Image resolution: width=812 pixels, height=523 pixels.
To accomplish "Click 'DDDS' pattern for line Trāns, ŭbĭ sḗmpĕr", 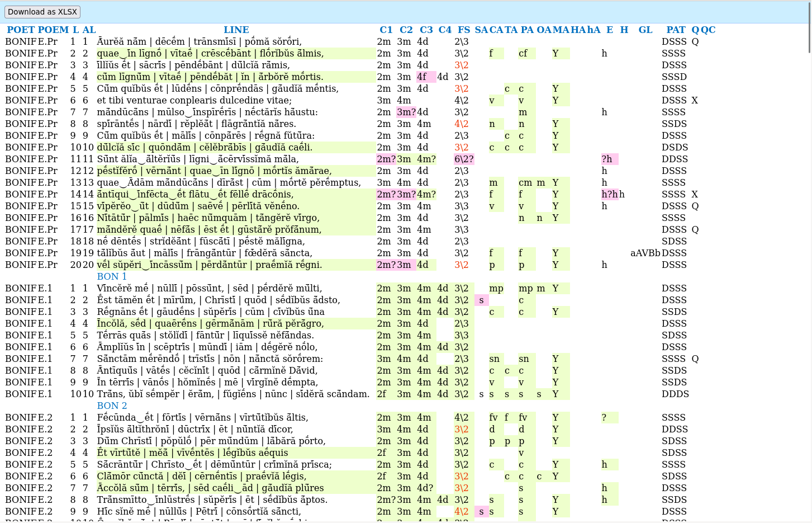I will (x=675, y=394).
